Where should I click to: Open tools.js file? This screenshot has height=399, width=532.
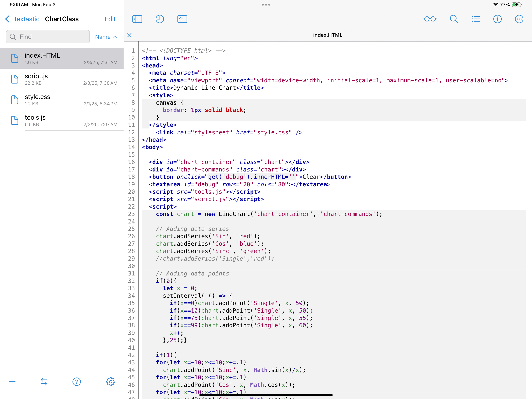pos(62,120)
